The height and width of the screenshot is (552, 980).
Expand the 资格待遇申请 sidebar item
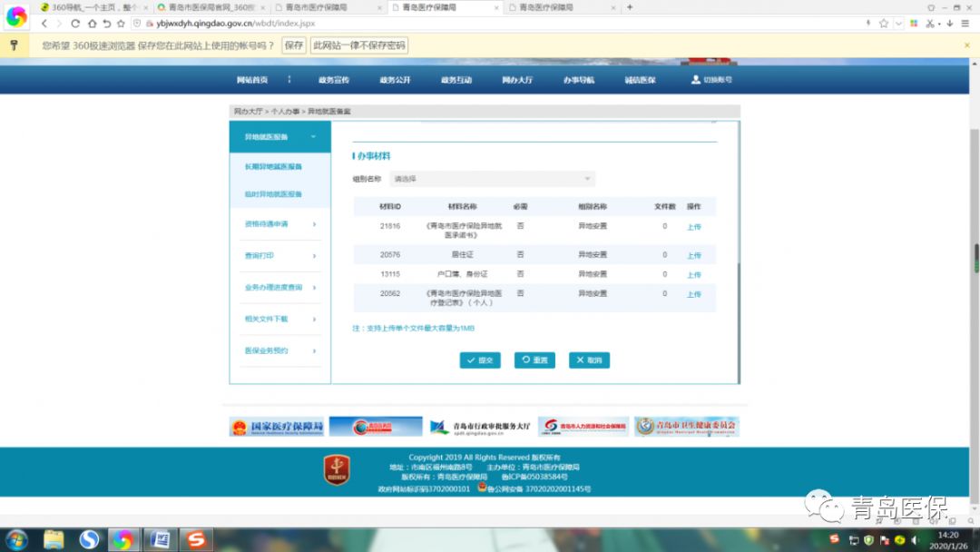pyautogui.click(x=314, y=224)
